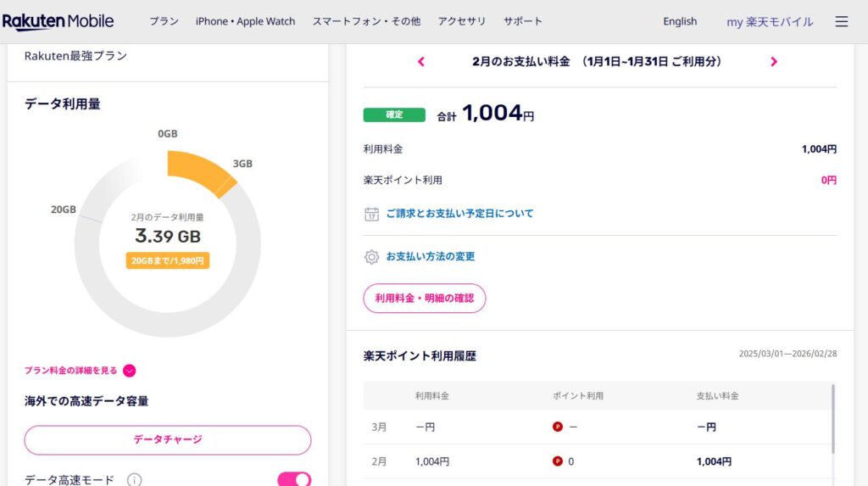This screenshot has height=486, width=868.
Task: Click the calendar icon beside ご請求とお支払い予定日
Action: pos(371,214)
